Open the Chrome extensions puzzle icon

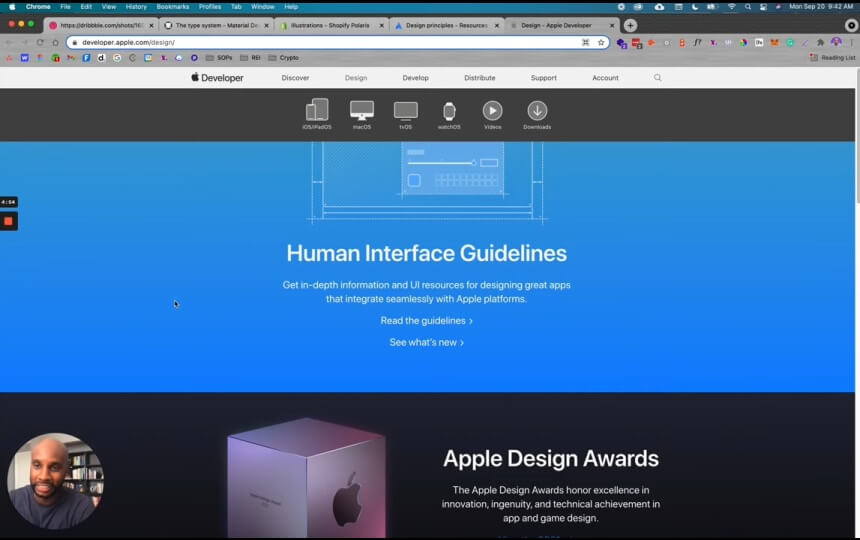tap(821, 42)
